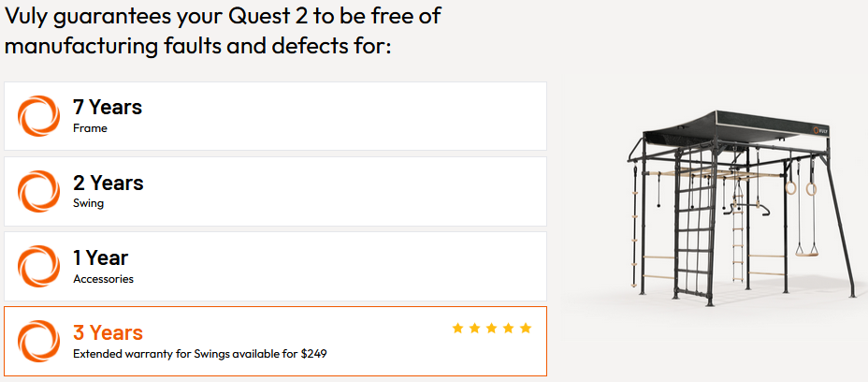Click the first gold star rating icon
The width and height of the screenshot is (868, 382).
point(457,329)
